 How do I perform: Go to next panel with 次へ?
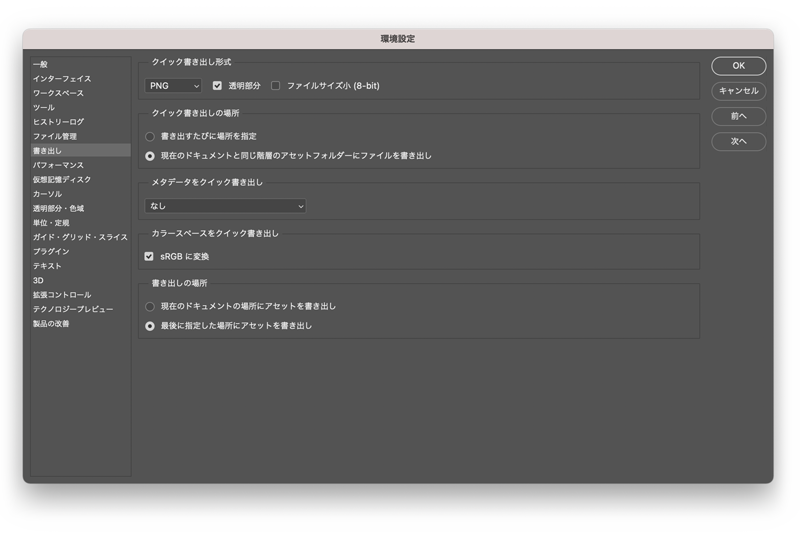[x=738, y=142]
